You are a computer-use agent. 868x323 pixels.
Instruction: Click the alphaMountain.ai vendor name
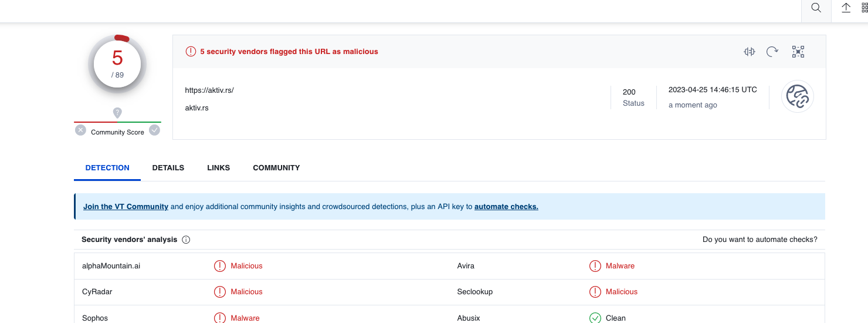coord(111,266)
